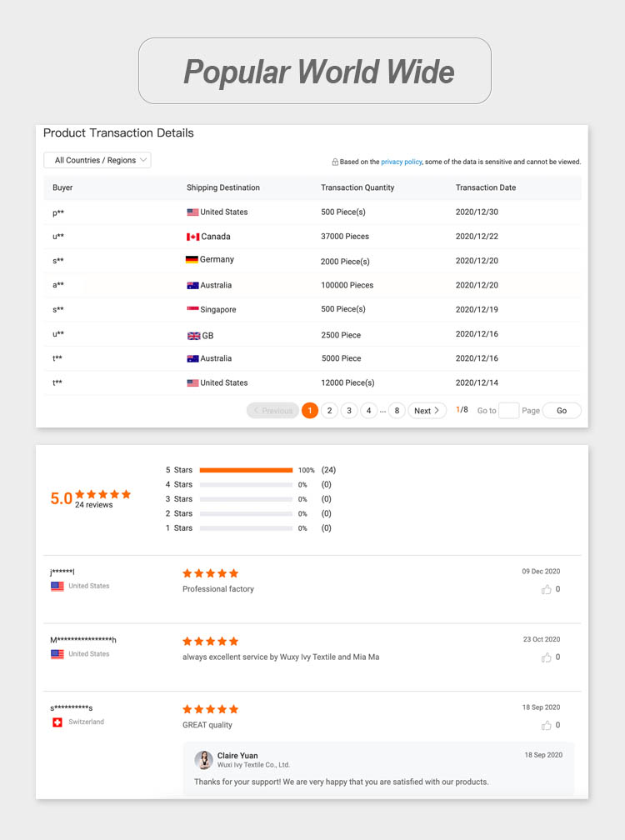The width and height of the screenshot is (625, 840).
Task: Click the Germany flag icon
Action: 192,260
